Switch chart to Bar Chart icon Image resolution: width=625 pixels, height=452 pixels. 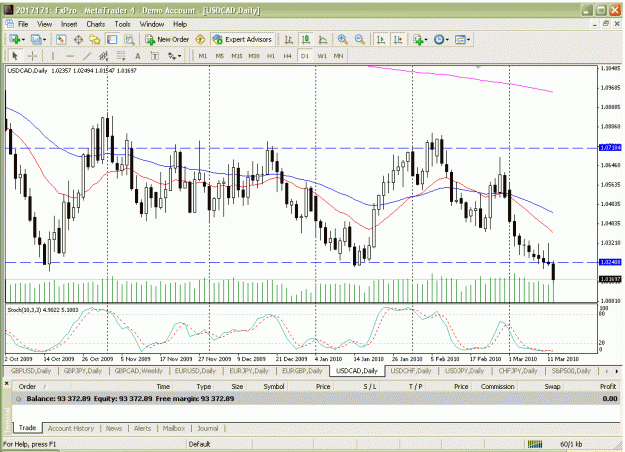pos(289,39)
